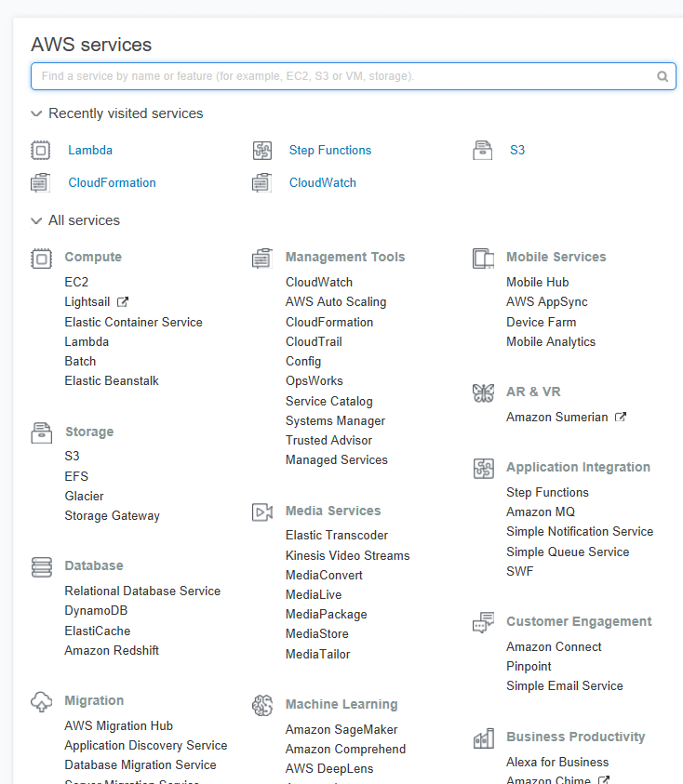683x784 pixels.
Task: Click the Database category stack icon
Action: (41, 567)
